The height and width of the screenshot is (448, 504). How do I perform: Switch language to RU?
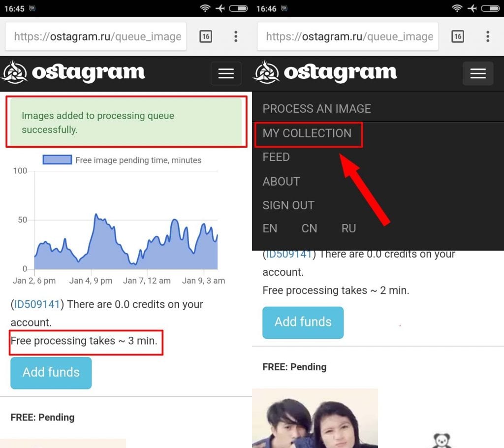pos(349,228)
